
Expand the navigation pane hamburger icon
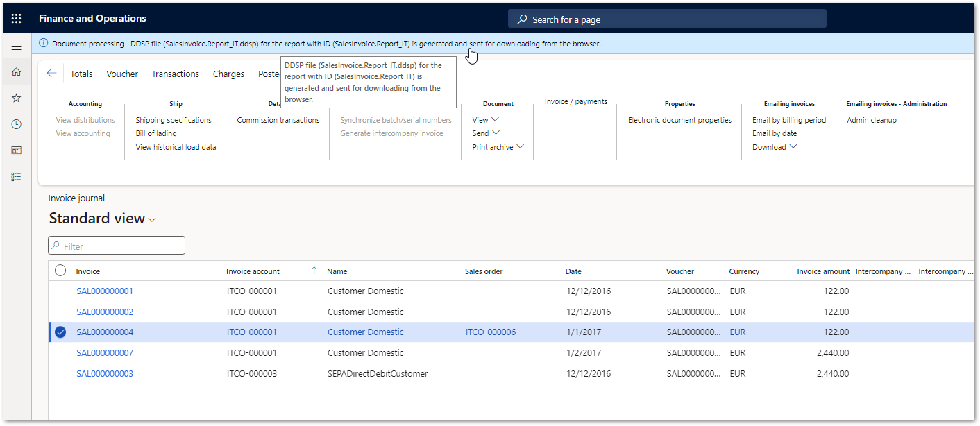coord(17,46)
